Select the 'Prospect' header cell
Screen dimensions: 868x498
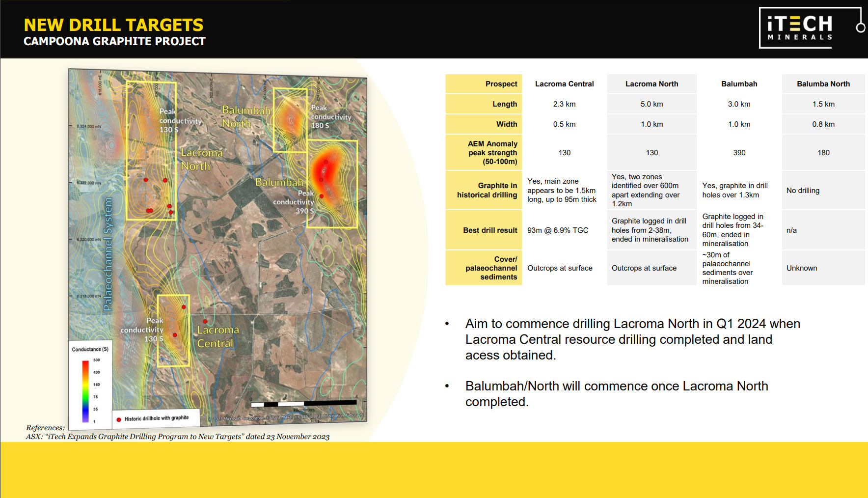click(484, 84)
